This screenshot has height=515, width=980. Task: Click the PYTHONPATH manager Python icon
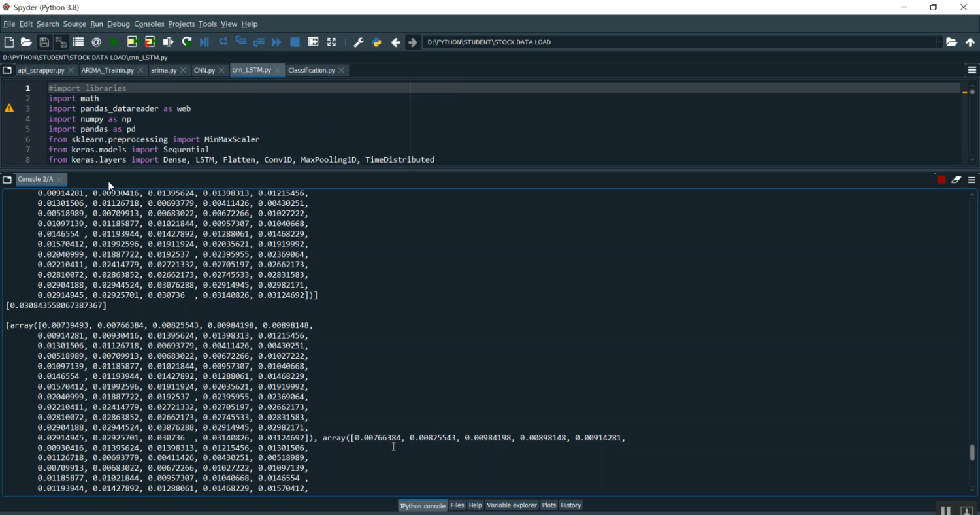click(376, 42)
